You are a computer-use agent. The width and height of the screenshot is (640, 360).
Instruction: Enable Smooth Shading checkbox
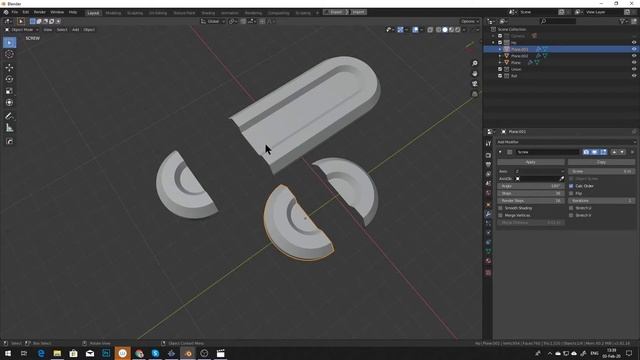tap(500, 208)
